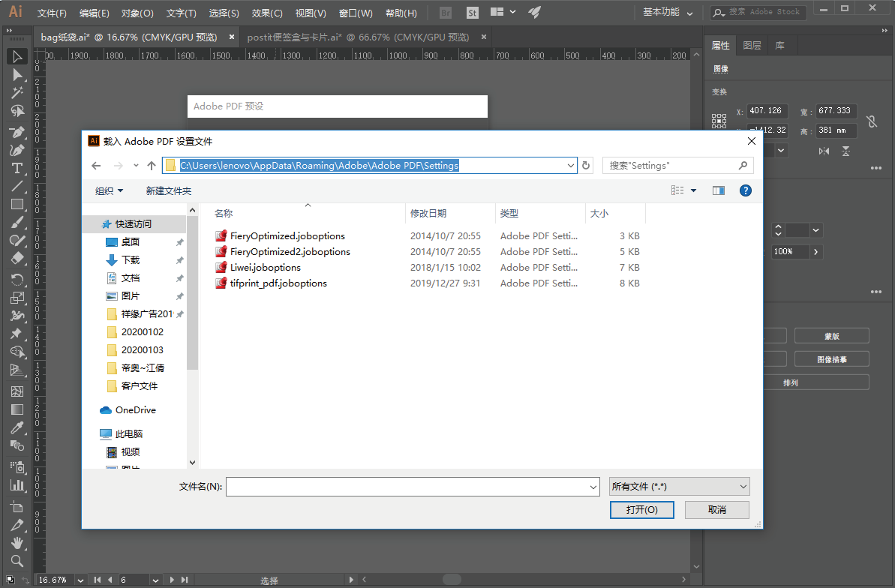Select the Paintbrush tool
Viewport: 895px width, 588px height.
point(17,223)
